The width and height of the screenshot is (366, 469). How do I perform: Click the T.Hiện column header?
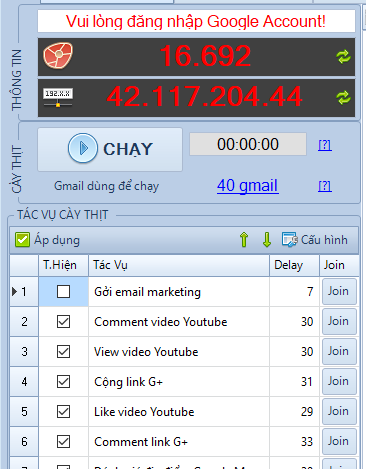[63, 265]
